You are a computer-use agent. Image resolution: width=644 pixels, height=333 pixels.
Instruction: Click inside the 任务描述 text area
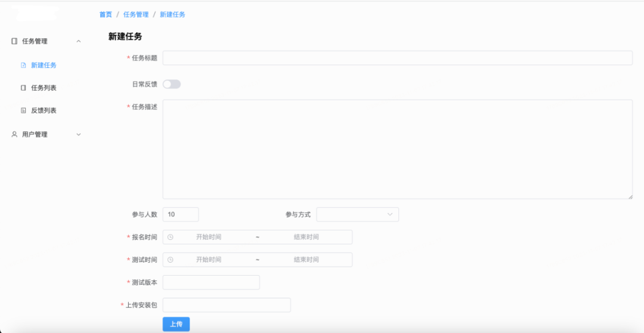(x=398, y=149)
